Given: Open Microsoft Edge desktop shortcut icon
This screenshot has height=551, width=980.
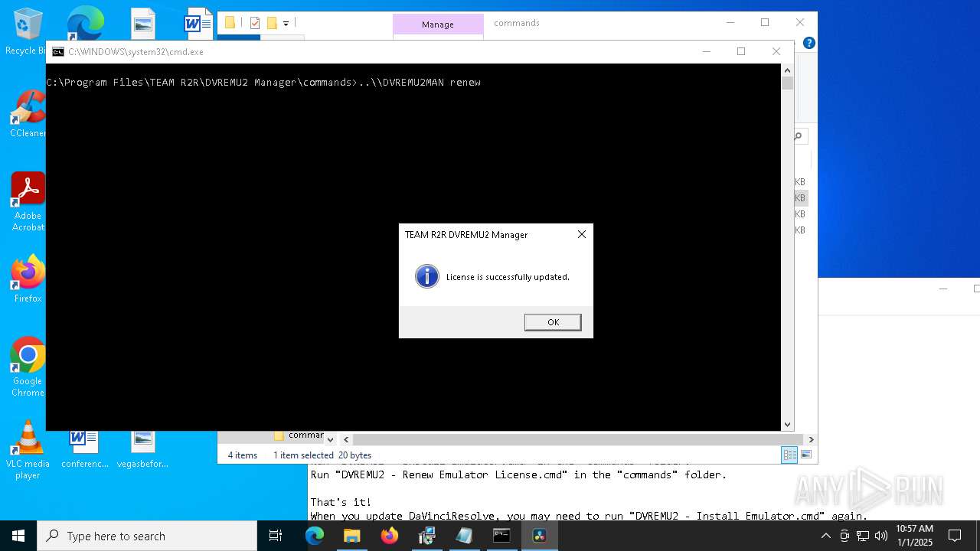Looking at the screenshot, I should [84, 24].
